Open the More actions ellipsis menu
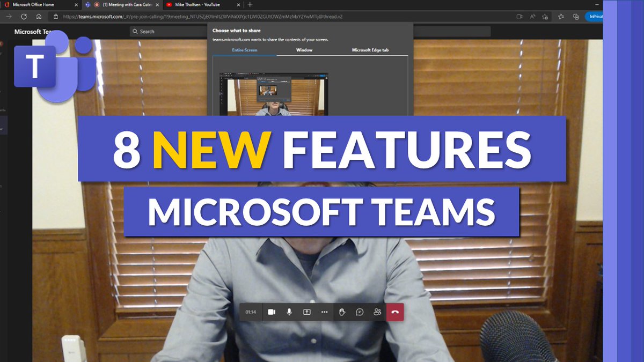Screen dimensions: 644x362 pos(324,312)
